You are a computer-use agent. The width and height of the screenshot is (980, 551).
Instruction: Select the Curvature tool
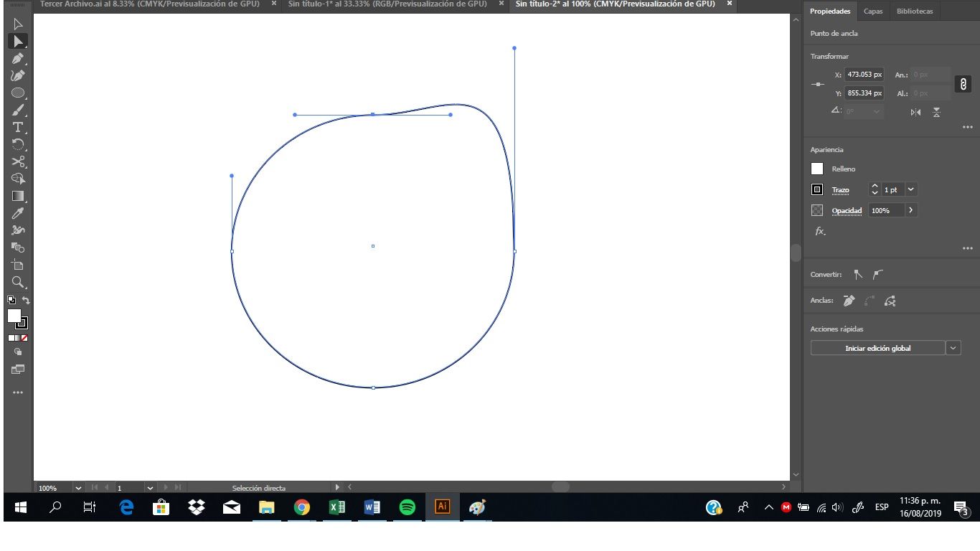(x=18, y=76)
